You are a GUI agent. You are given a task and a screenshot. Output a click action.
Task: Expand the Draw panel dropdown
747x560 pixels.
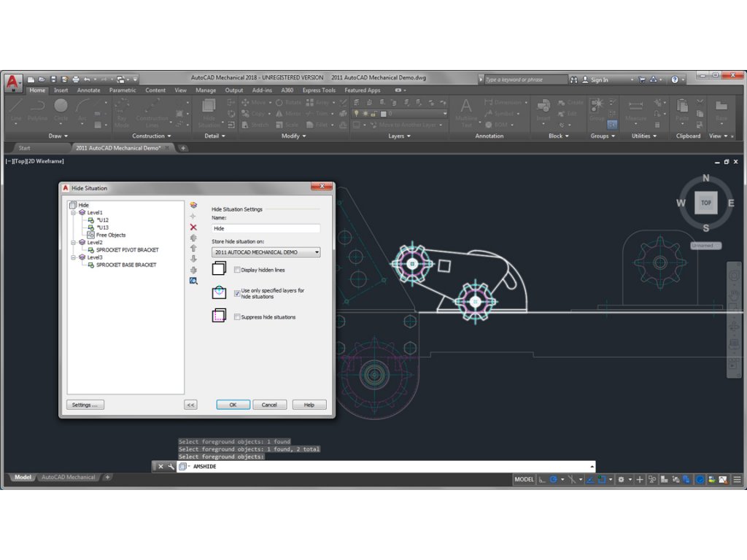pyautogui.click(x=58, y=136)
